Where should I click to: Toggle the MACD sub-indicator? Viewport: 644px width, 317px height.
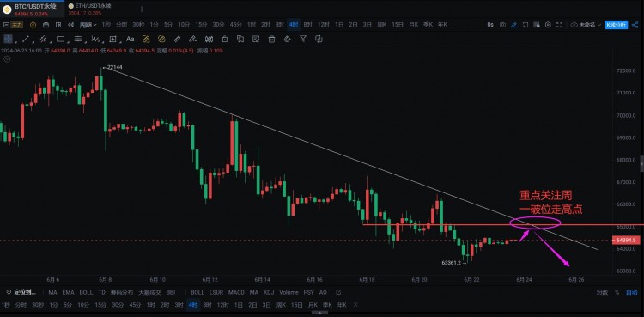click(x=236, y=292)
